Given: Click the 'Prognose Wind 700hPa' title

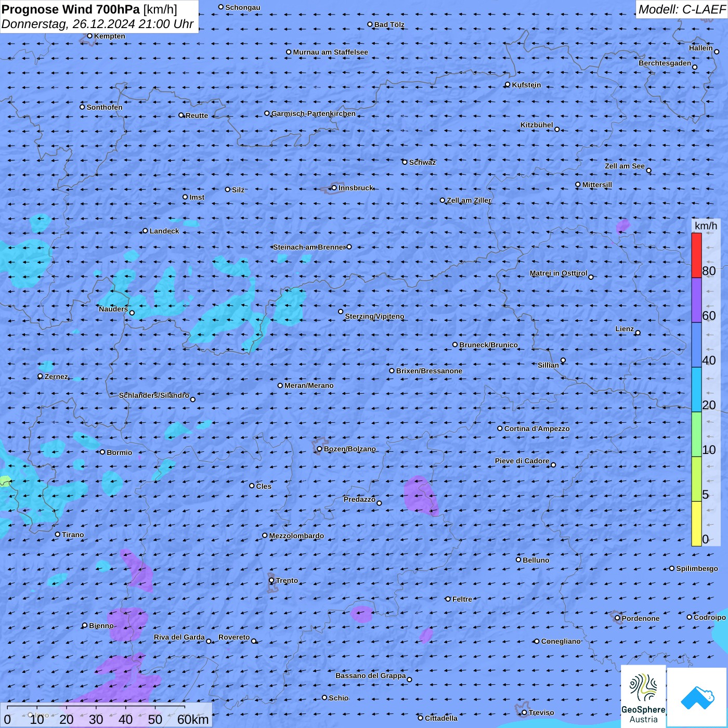Looking at the screenshot, I should (71, 9).
